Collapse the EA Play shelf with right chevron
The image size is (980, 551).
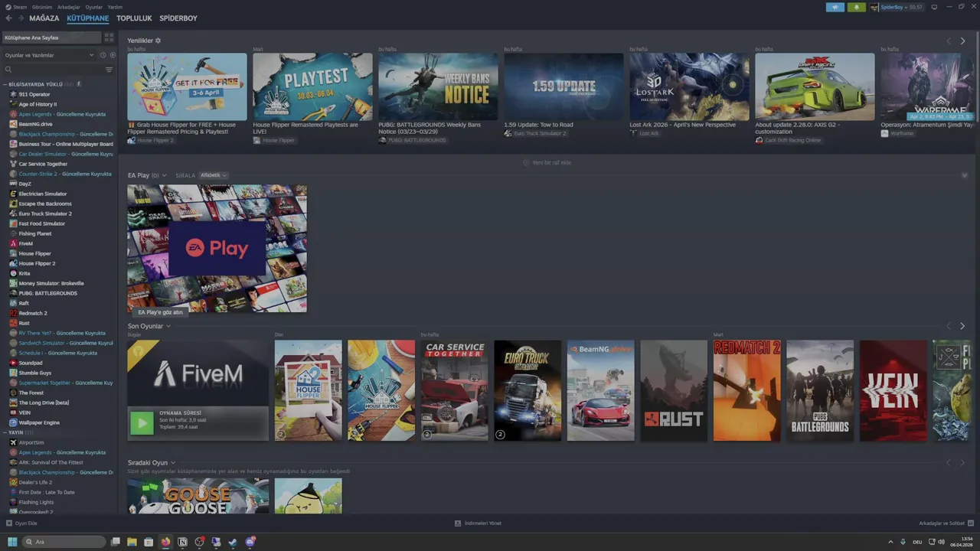point(965,175)
